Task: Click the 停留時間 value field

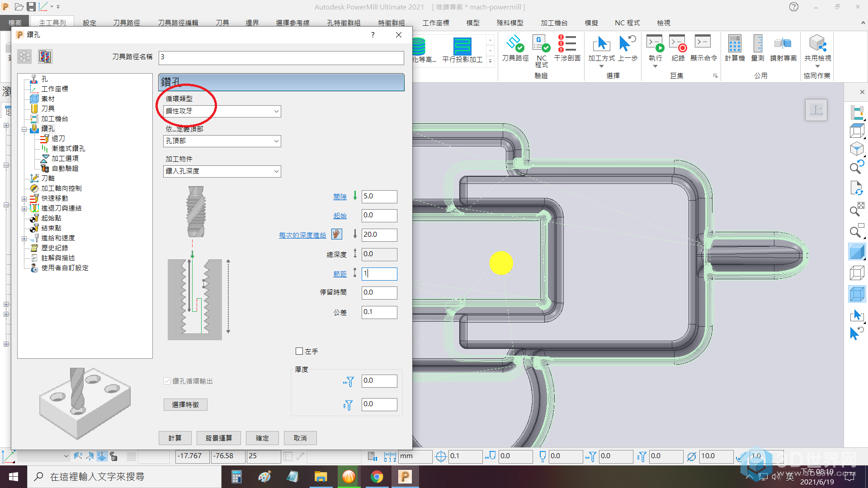Action: 379,293
